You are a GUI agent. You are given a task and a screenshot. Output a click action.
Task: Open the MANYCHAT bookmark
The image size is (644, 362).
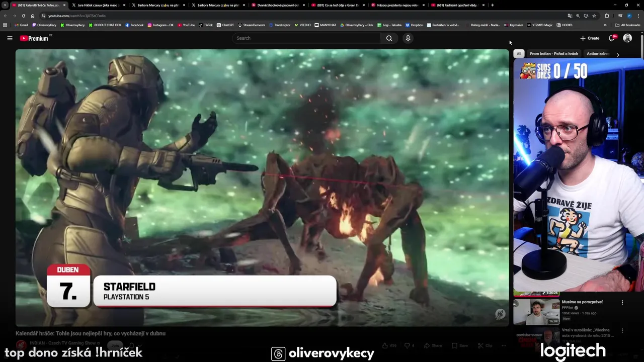pos(326,25)
